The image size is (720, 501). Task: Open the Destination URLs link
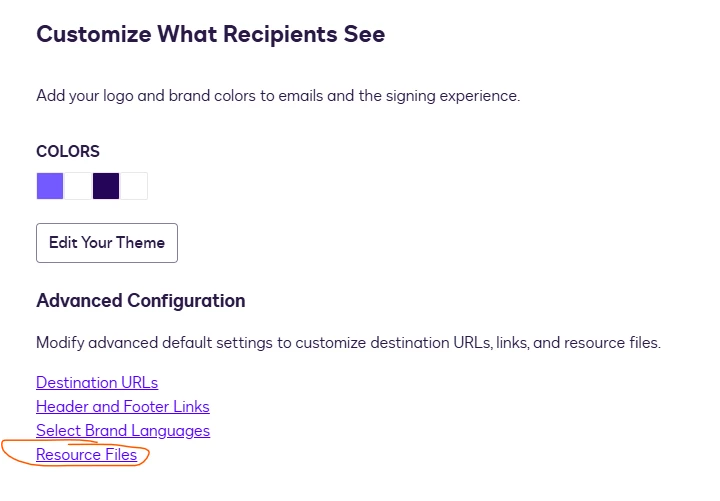pos(97,383)
